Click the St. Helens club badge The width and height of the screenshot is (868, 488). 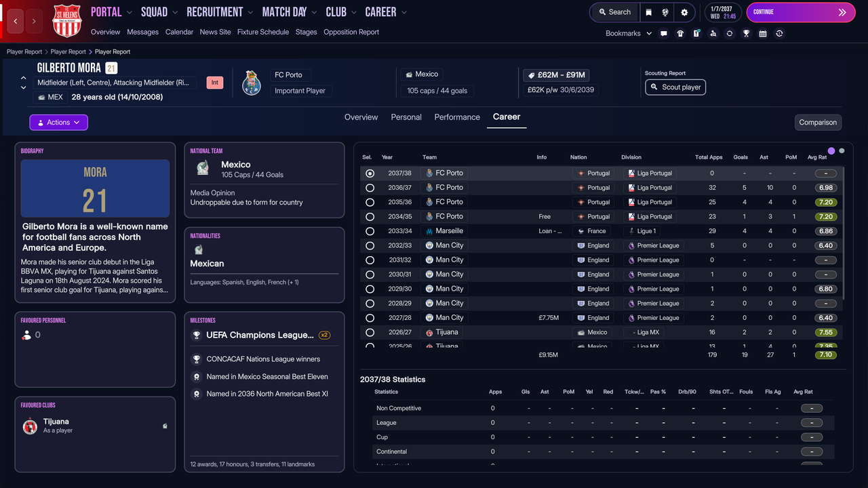[x=67, y=20]
